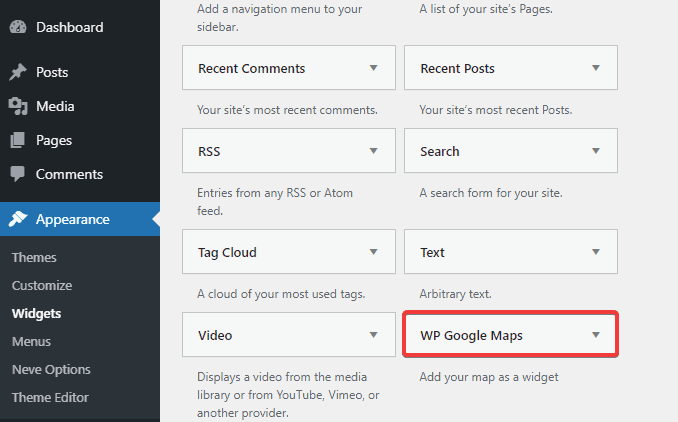
Task: Click the Posts pushpin icon
Action: pos(18,72)
